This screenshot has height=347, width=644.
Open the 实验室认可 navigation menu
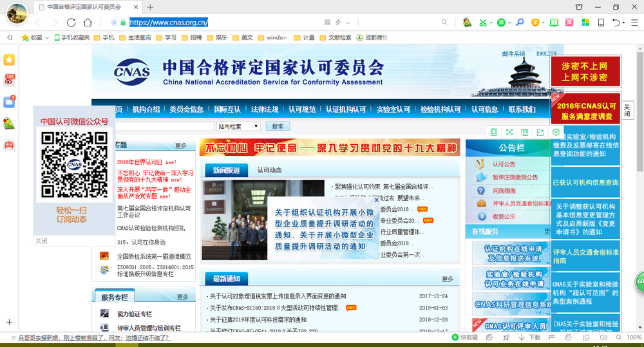tap(393, 109)
